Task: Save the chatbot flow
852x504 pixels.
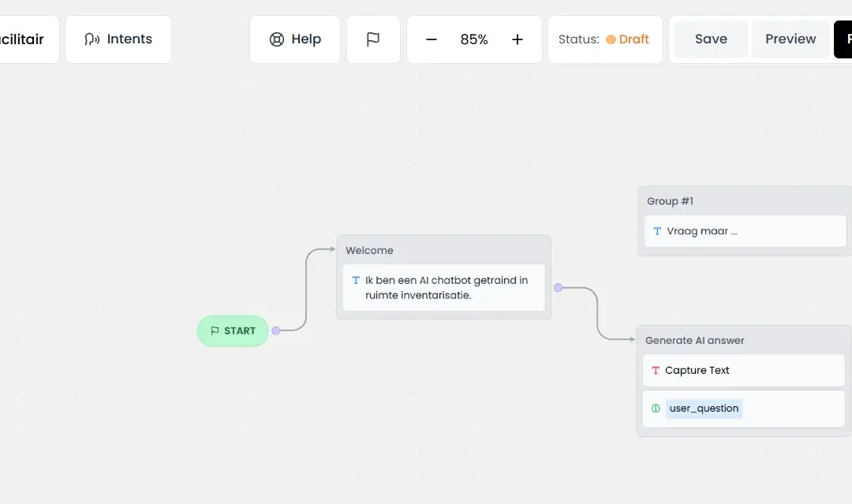Action: pyautogui.click(x=711, y=39)
